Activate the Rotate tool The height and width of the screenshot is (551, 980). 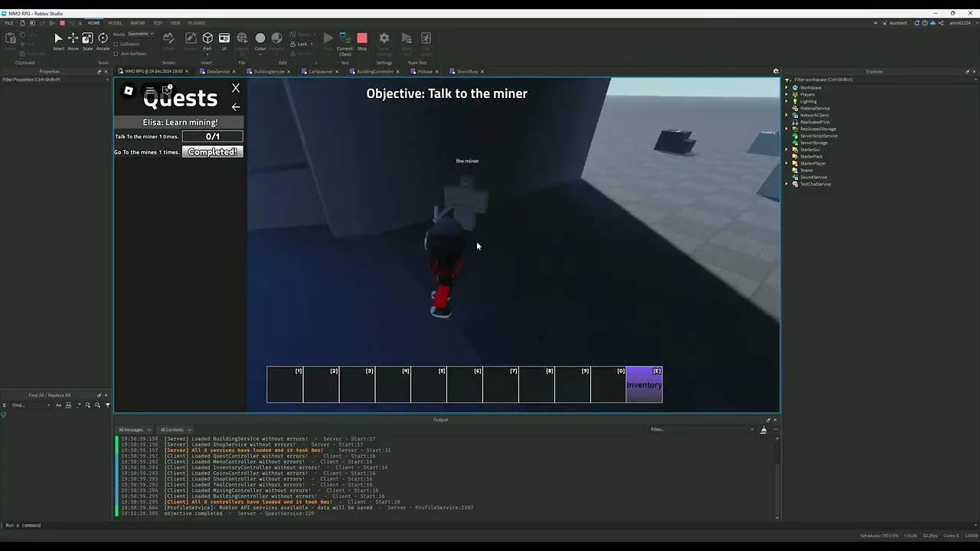tap(103, 41)
